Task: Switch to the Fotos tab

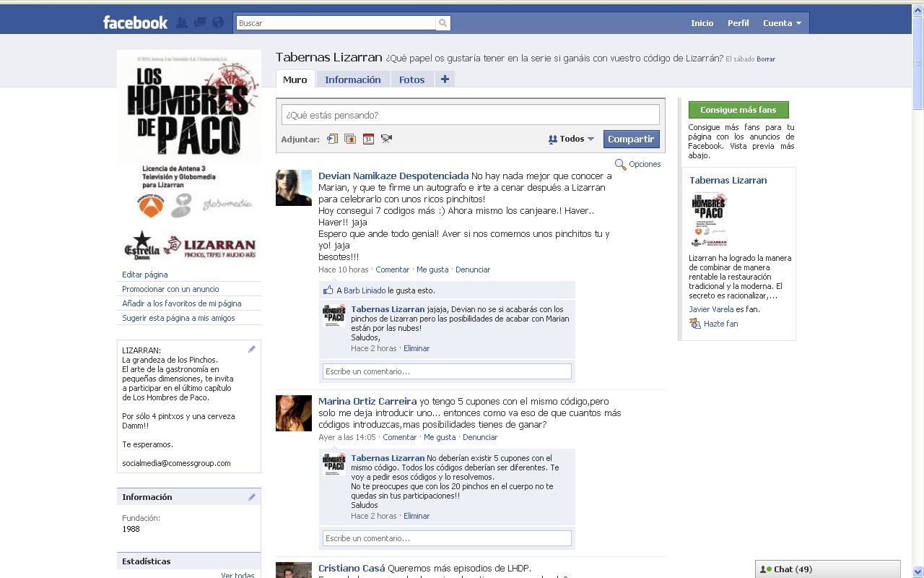Action: point(412,79)
